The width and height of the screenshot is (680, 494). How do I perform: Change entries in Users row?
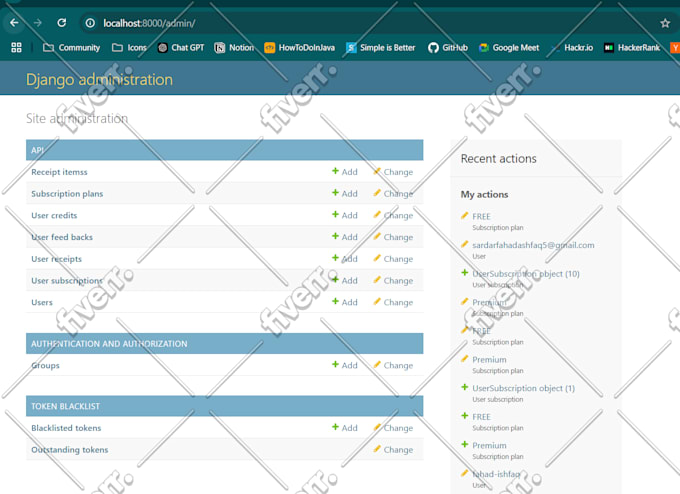(x=393, y=302)
